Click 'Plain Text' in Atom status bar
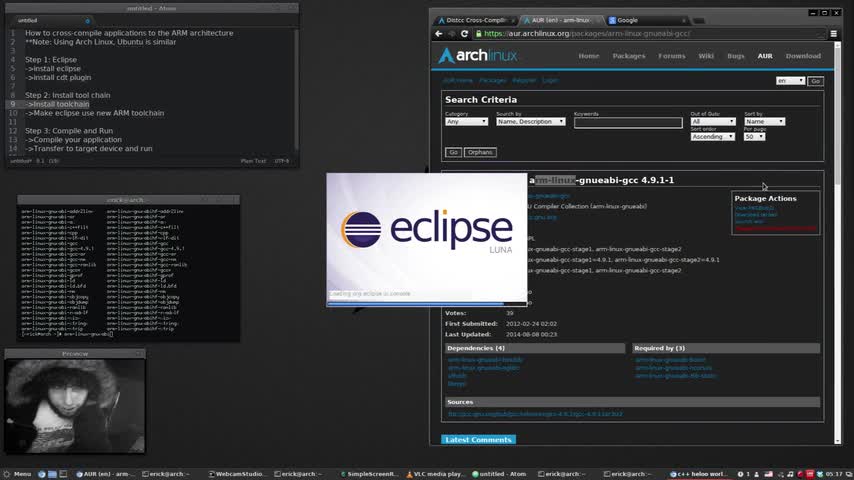This screenshot has width=854, height=480. 253,161
